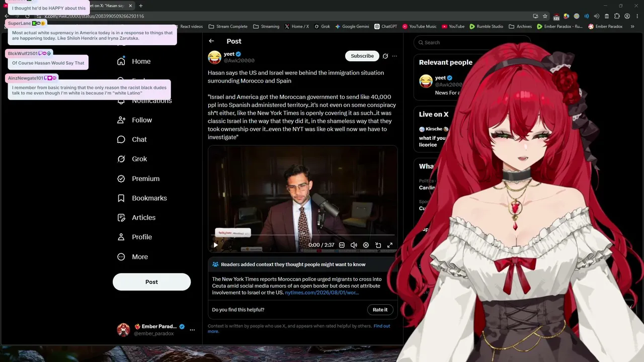Open video playback settings gear
The height and width of the screenshot is (362, 644).
[x=366, y=245]
